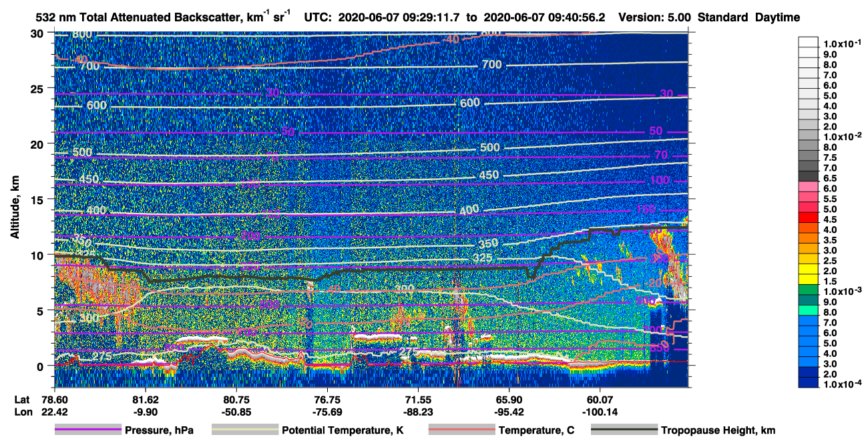Pick the pink swatch between 6.5 and 6.0

(809, 185)
